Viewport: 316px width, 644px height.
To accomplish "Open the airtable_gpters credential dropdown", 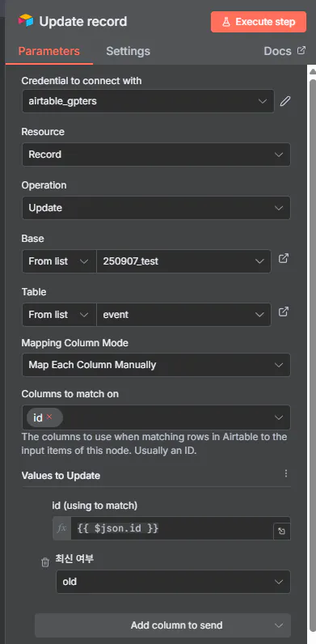I will 148,101.
